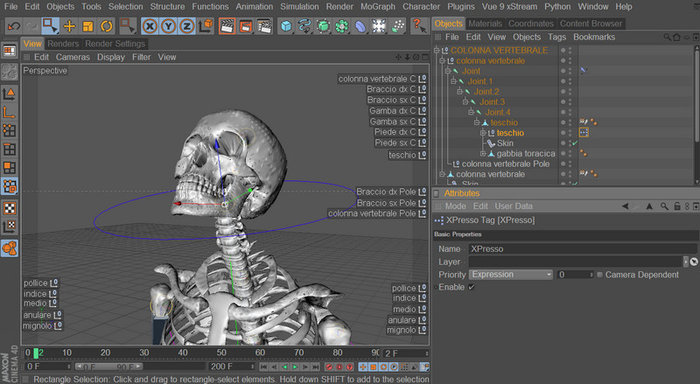Toggle the X axis lock icon
The width and height of the screenshot is (700, 384).
click(150, 26)
